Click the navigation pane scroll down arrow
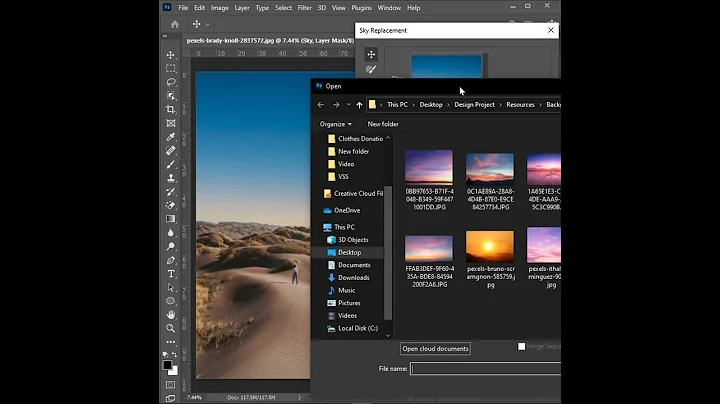This screenshot has height=404, width=720. coord(388,336)
